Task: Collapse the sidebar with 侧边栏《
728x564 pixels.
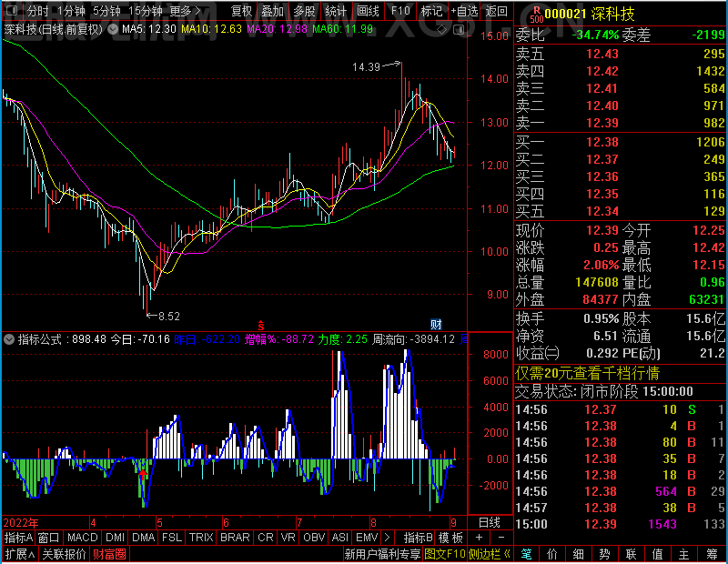Action: click(490, 554)
